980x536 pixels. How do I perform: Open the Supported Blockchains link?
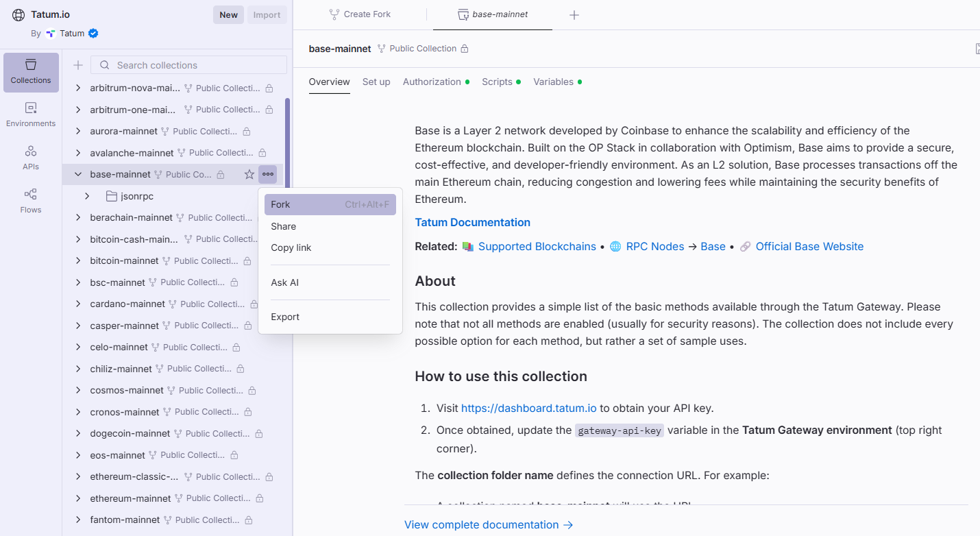pos(537,246)
